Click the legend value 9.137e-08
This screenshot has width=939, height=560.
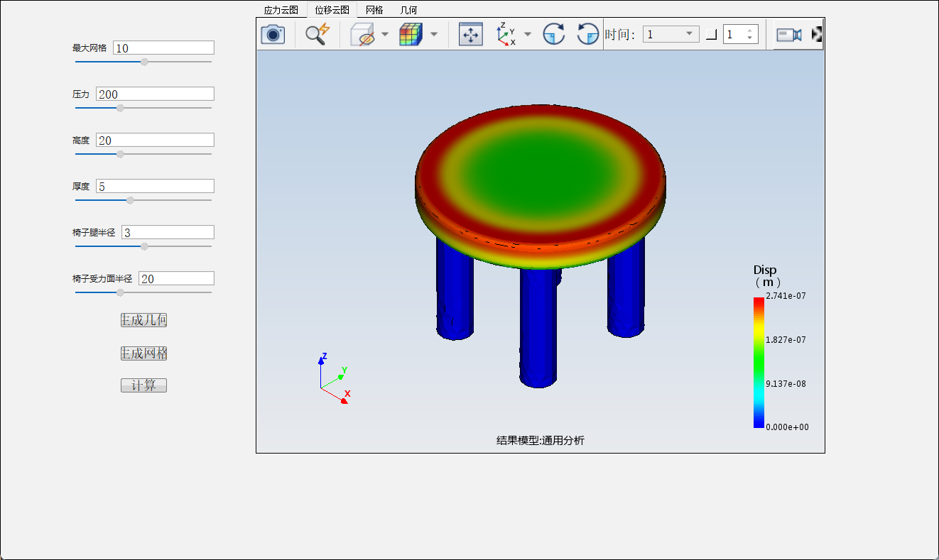(x=786, y=384)
